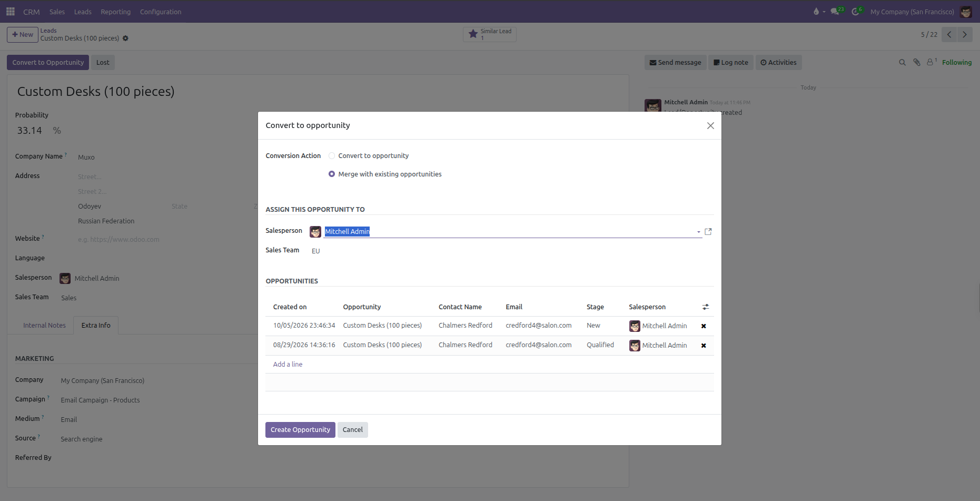Image resolution: width=980 pixels, height=501 pixels.
Task: Click the Leads breadcrumb link
Action: [48, 31]
